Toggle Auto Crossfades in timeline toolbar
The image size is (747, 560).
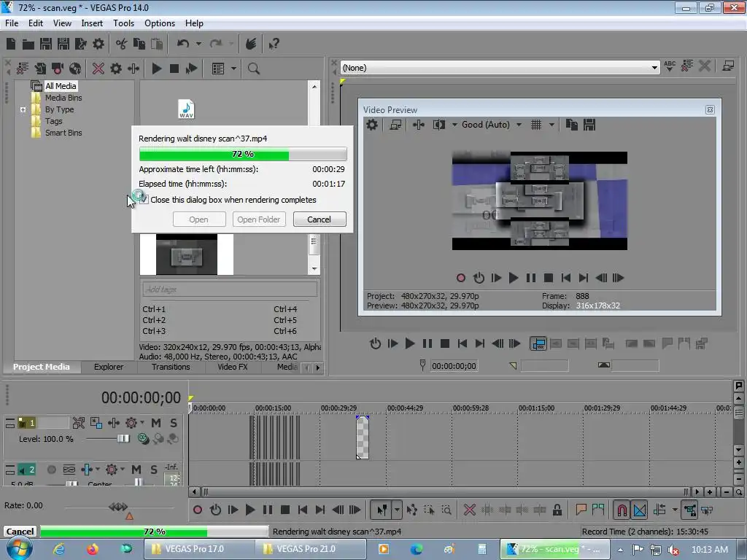pos(640,510)
